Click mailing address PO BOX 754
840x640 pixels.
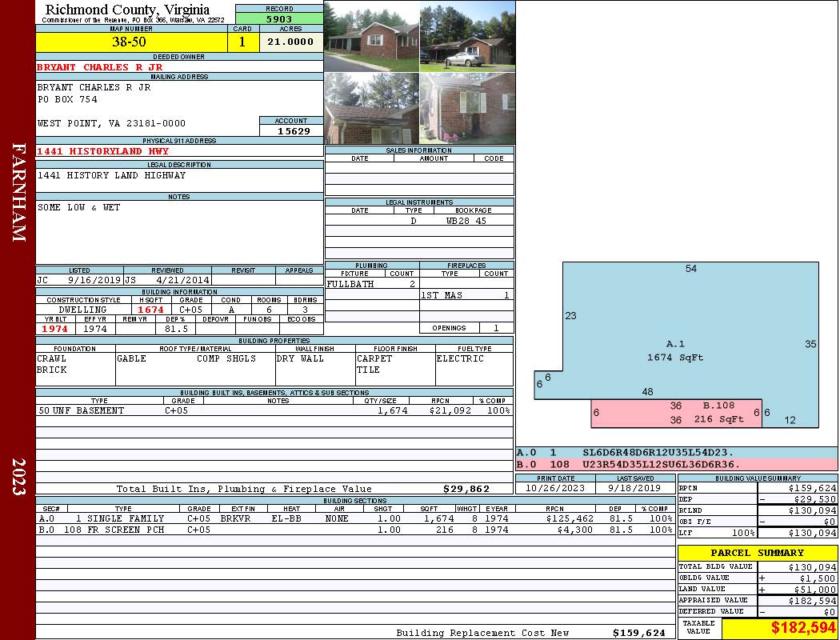[67, 99]
